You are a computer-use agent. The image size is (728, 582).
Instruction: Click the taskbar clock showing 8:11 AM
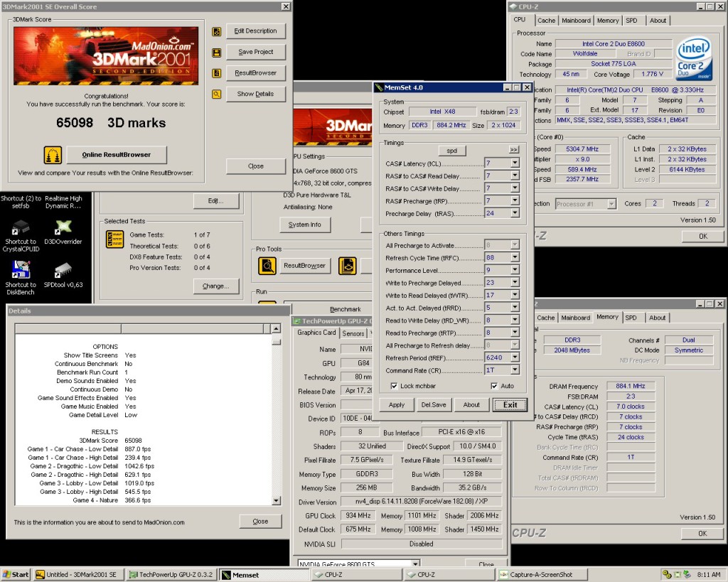tap(709, 575)
